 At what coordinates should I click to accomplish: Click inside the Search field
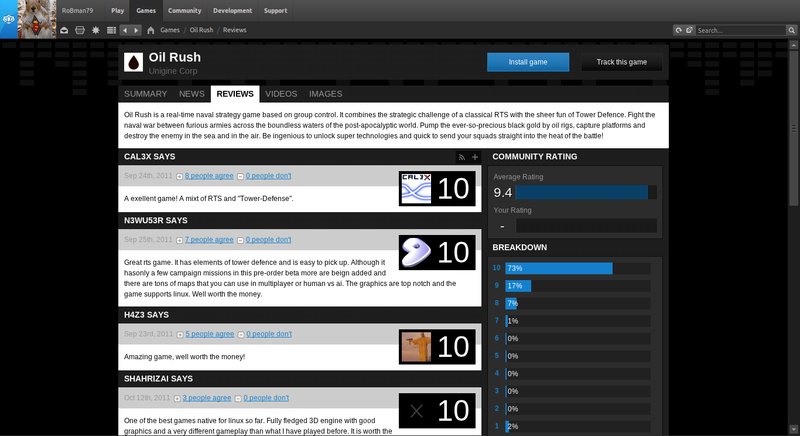pos(741,30)
